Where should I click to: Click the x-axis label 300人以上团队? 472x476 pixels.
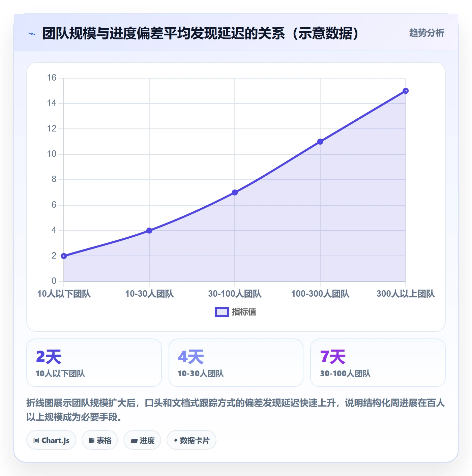pos(406,294)
